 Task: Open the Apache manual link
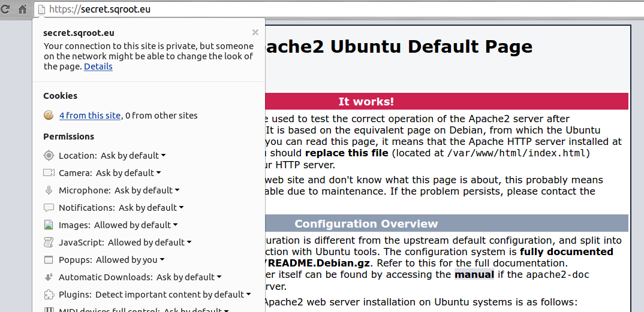[474, 274]
